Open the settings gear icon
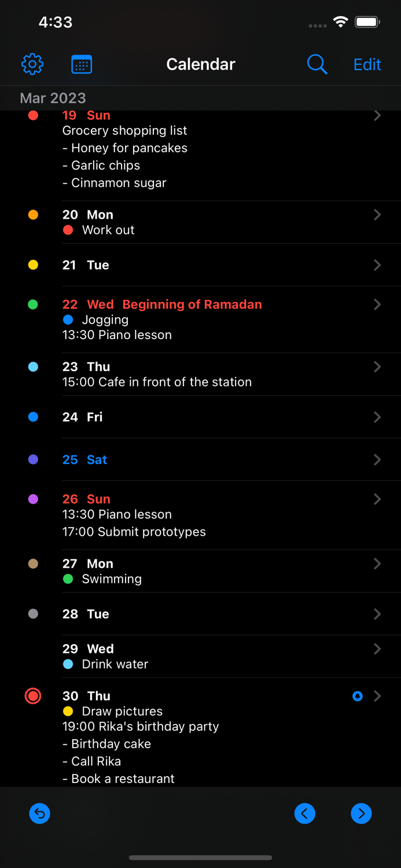 [x=32, y=64]
